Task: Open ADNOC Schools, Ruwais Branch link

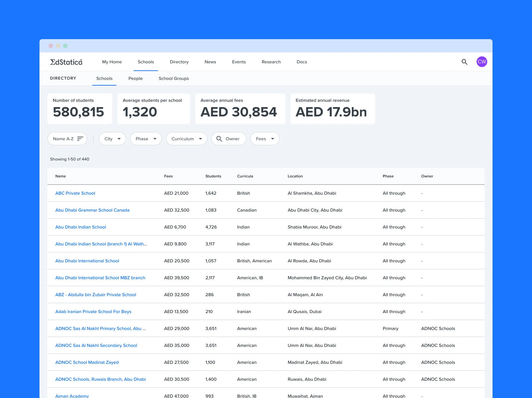Action: point(100,379)
